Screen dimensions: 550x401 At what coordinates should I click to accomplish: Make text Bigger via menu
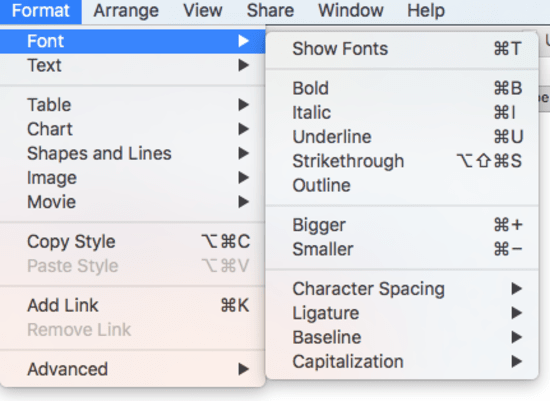(402, 225)
